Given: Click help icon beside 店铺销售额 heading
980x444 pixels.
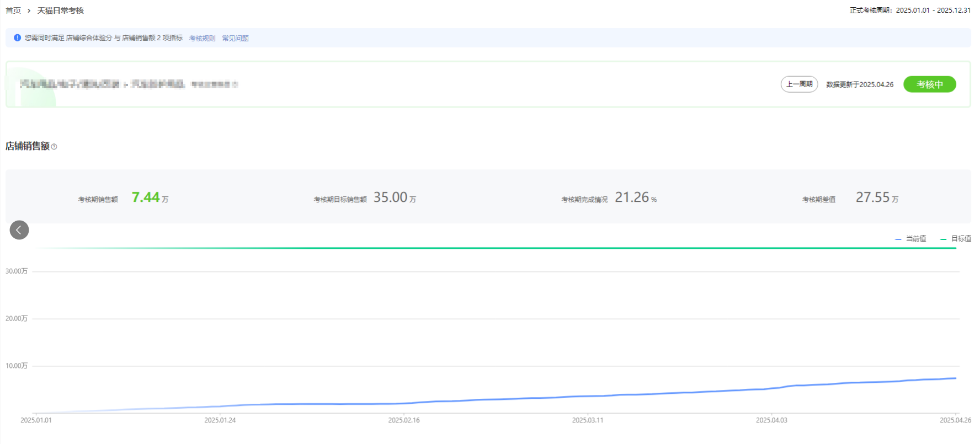Looking at the screenshot, I should pos(54,147).
